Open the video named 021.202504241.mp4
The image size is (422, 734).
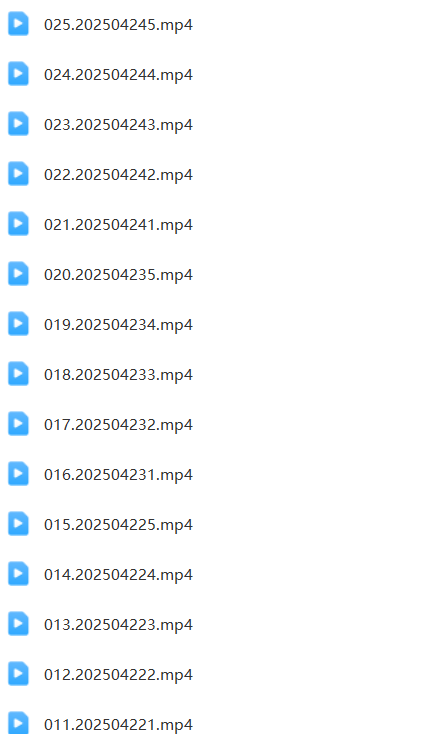tap(118, 225)
